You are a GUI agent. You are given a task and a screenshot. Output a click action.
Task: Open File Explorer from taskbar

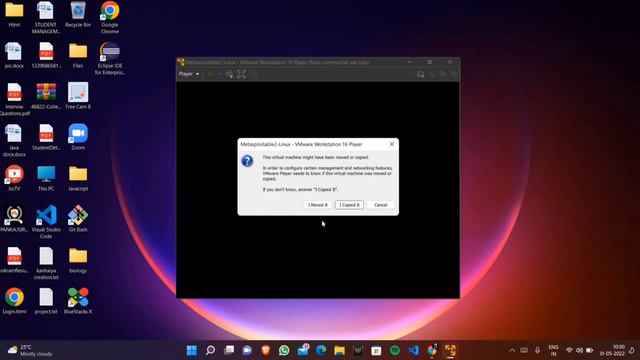pyautogui.click(x=340, y=350)
